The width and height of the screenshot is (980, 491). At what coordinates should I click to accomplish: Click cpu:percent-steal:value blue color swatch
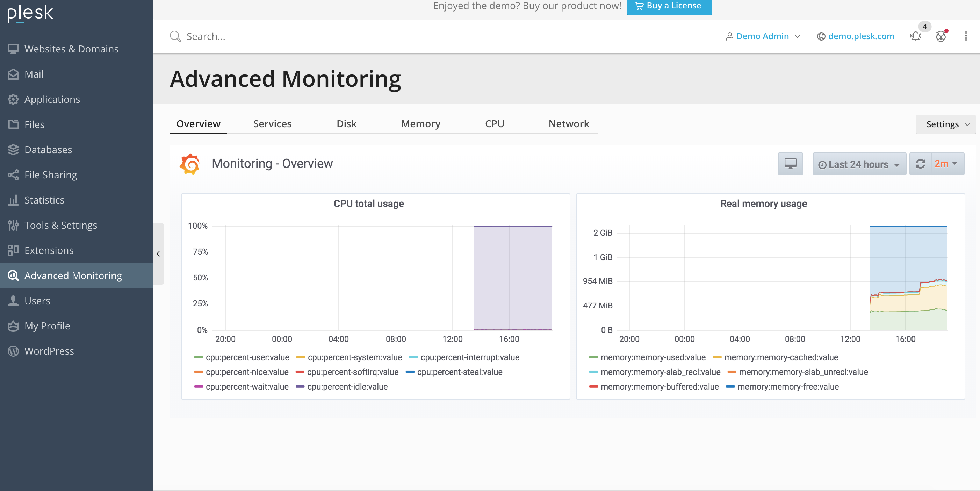click(410, 372)
